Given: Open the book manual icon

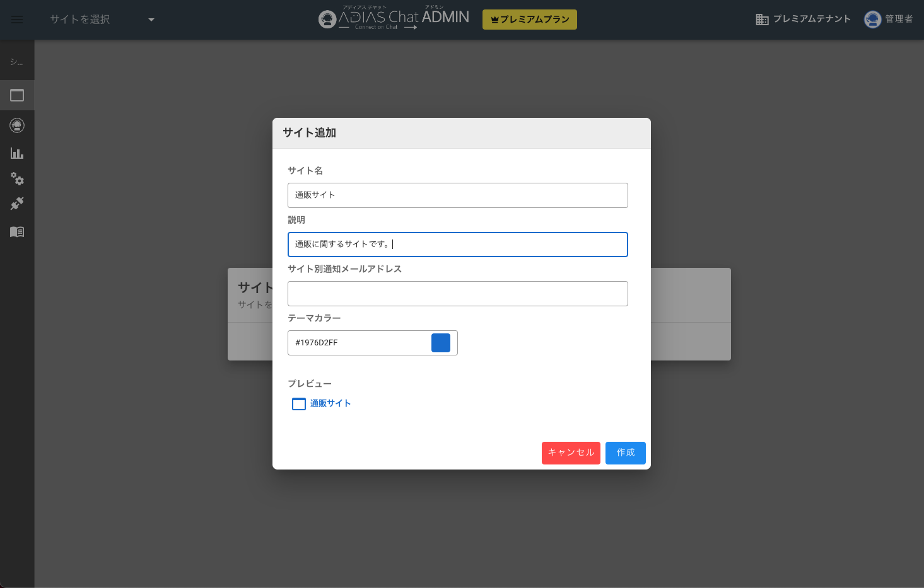Looking at the screenshot, I should pyautogui.click(x=17, y=232).
